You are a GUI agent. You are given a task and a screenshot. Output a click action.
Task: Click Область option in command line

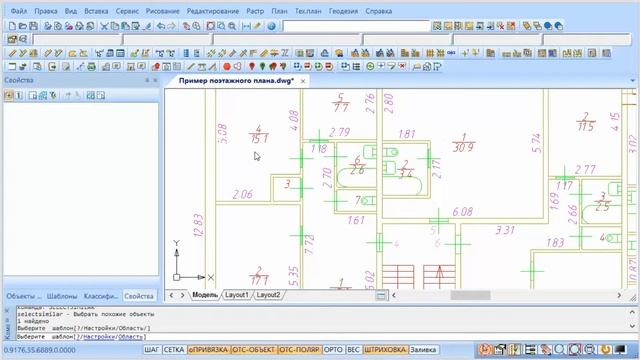[x=130, y=337]
